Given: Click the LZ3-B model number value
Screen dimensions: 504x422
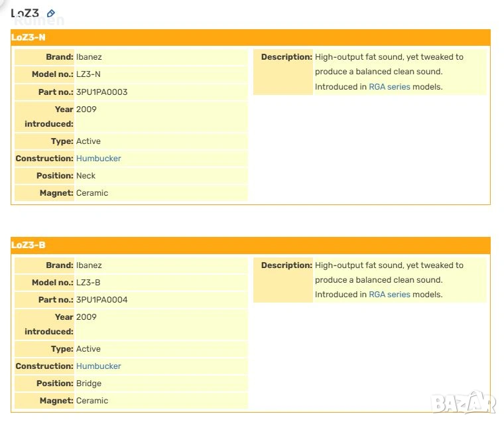Looking at the screenshot, I should (88, 283).
